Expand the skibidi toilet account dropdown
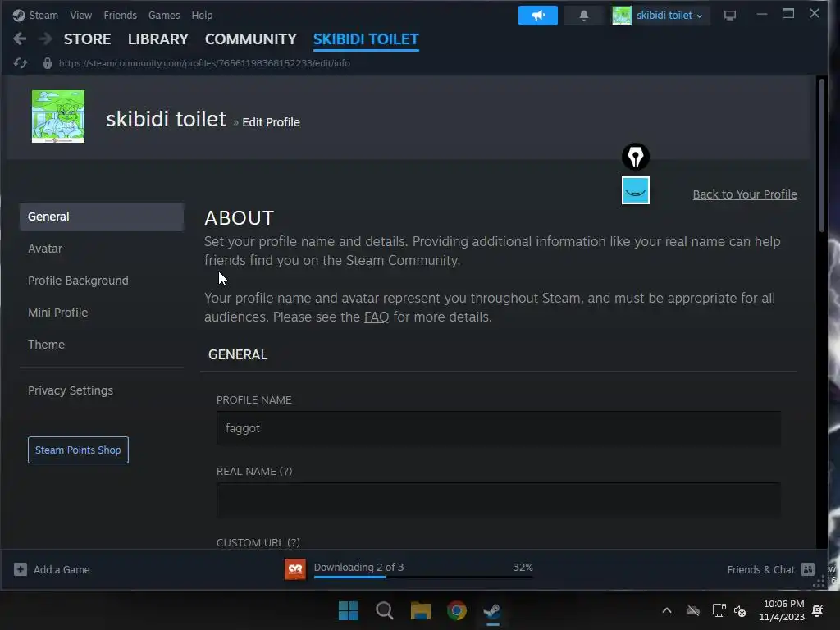840x630 pixels. pos(669,15)
